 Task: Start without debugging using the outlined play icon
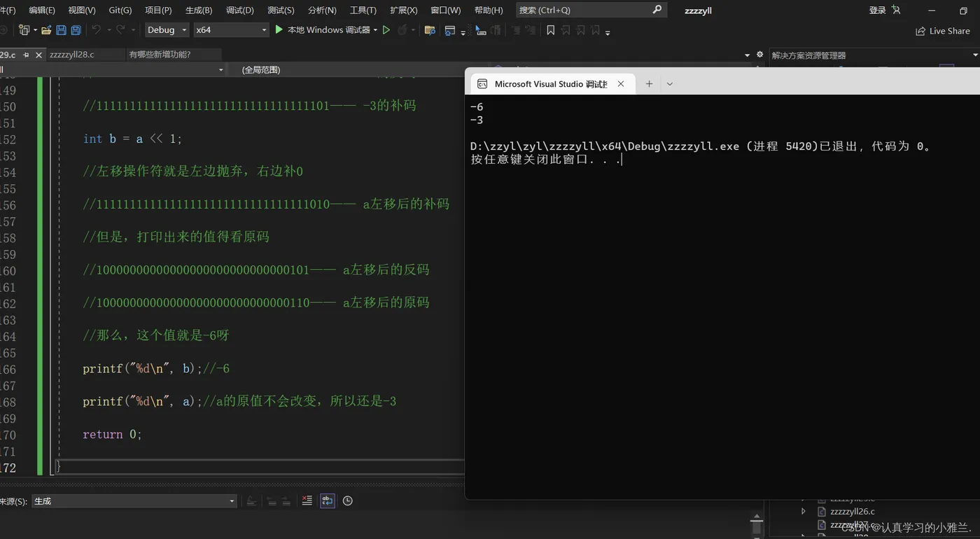pos(386,30)
